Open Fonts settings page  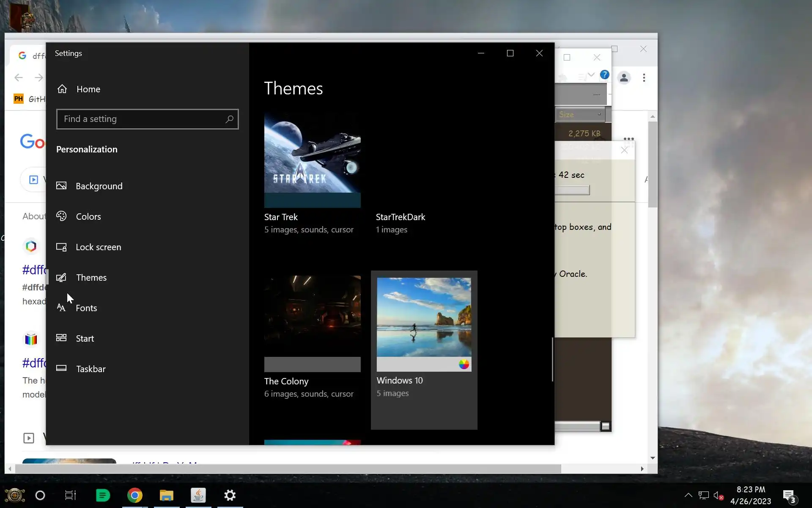tap(86, 308)
